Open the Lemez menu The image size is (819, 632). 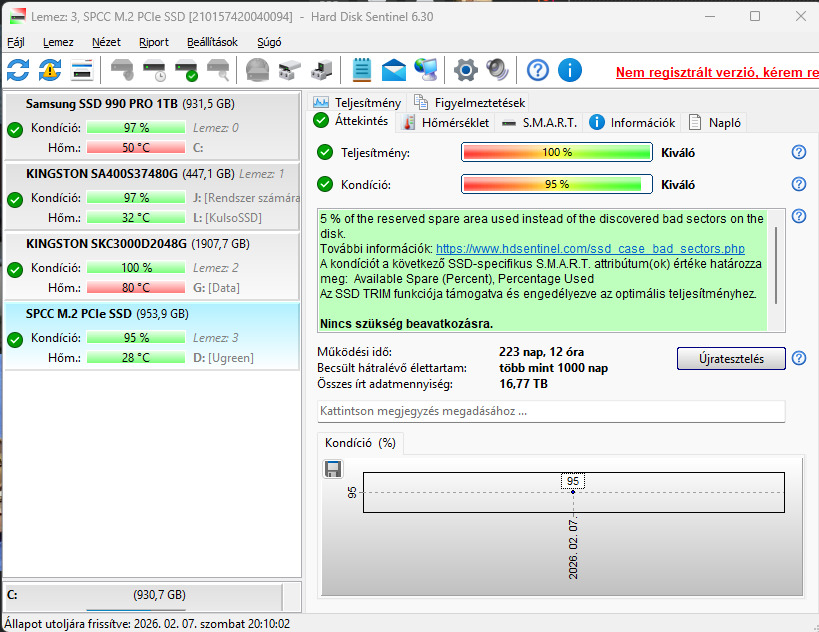[x=58, y=42]
